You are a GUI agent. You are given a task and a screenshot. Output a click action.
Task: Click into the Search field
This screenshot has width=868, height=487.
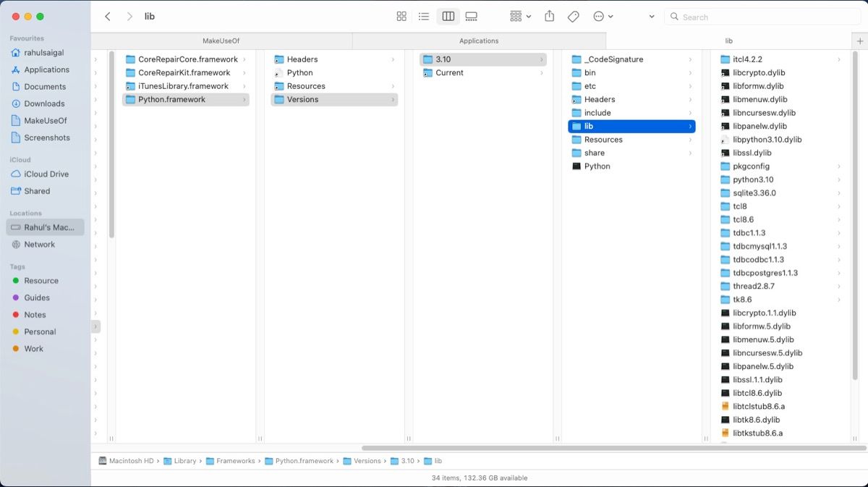[x=762, y=17]
